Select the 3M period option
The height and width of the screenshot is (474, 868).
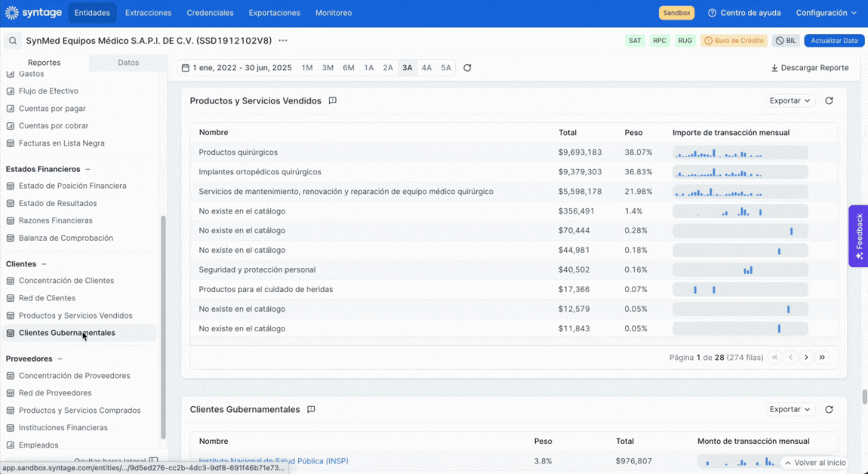[328, 68]
